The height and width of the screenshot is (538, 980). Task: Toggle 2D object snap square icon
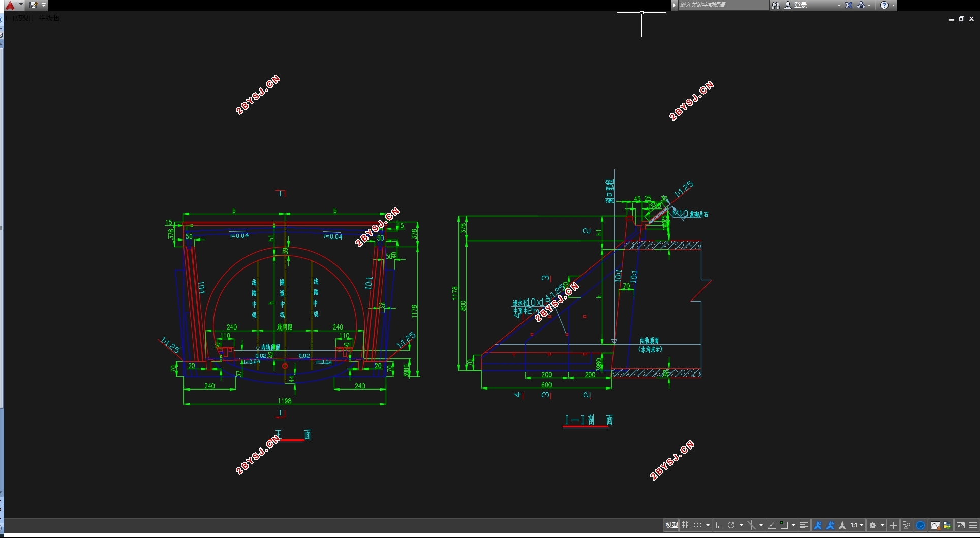pyautogui.click(x=784, y=525)
